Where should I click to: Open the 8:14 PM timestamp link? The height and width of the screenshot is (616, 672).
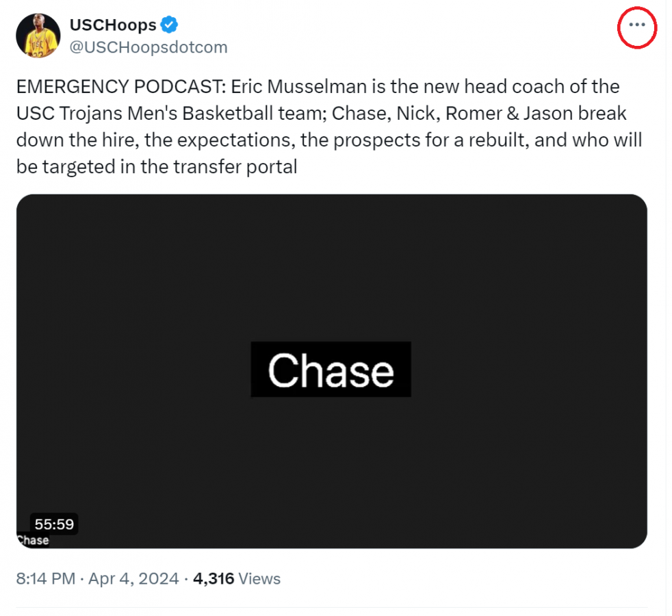coord(45,579)
